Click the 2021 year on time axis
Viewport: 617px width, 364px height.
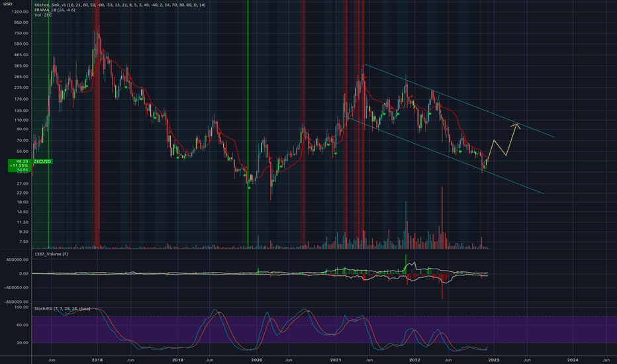pyautogui.click(x=336, y=359)
